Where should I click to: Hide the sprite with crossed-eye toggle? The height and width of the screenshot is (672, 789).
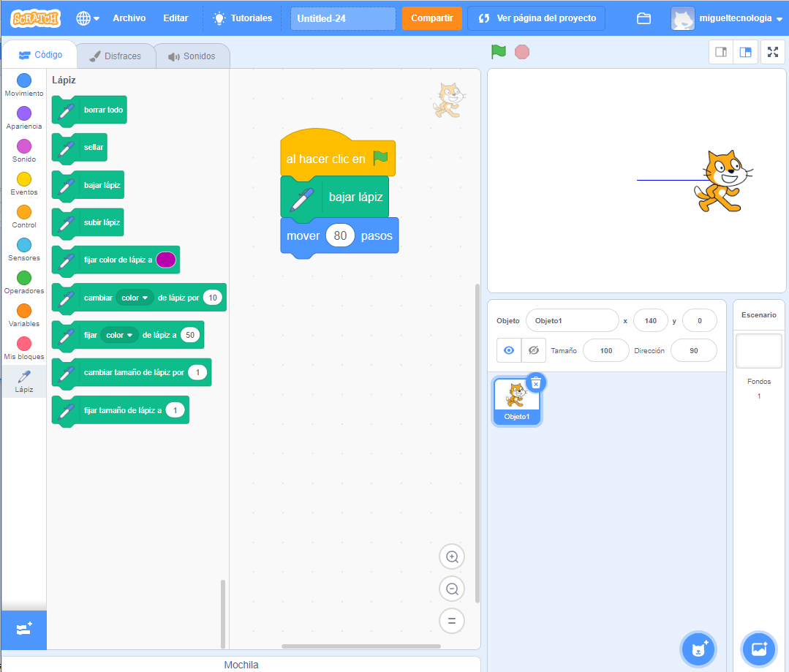[x=534, y=350]
